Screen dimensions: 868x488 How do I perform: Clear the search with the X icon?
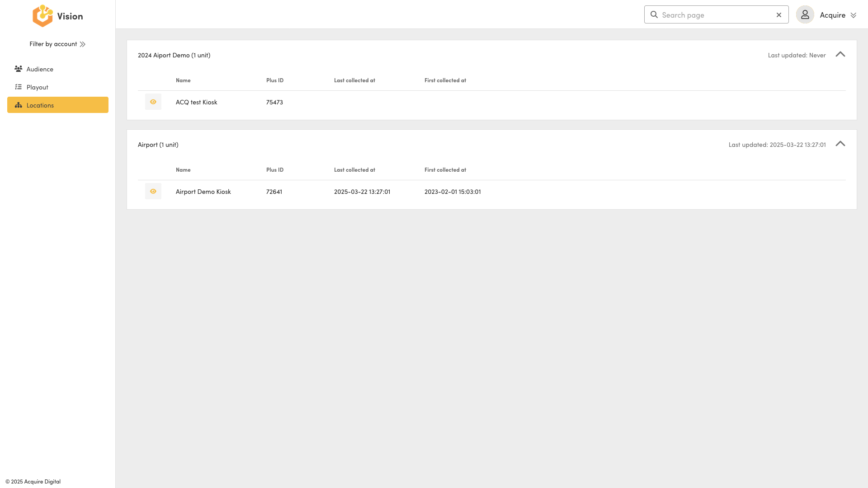[x=779, y=15]
